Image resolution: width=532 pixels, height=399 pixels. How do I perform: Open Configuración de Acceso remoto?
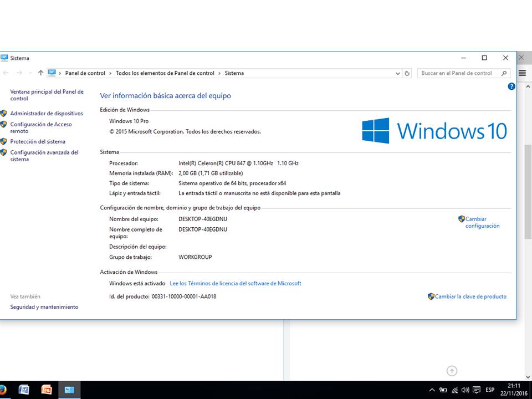point(41,127)
